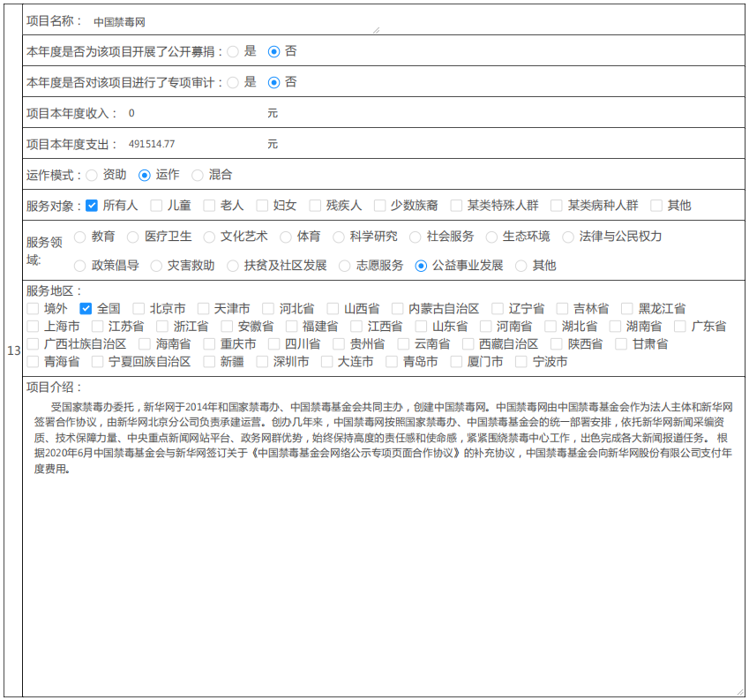Enable the 少数族裔 checkbox
Screen dimensions: 749x700
tap(379, 206)
